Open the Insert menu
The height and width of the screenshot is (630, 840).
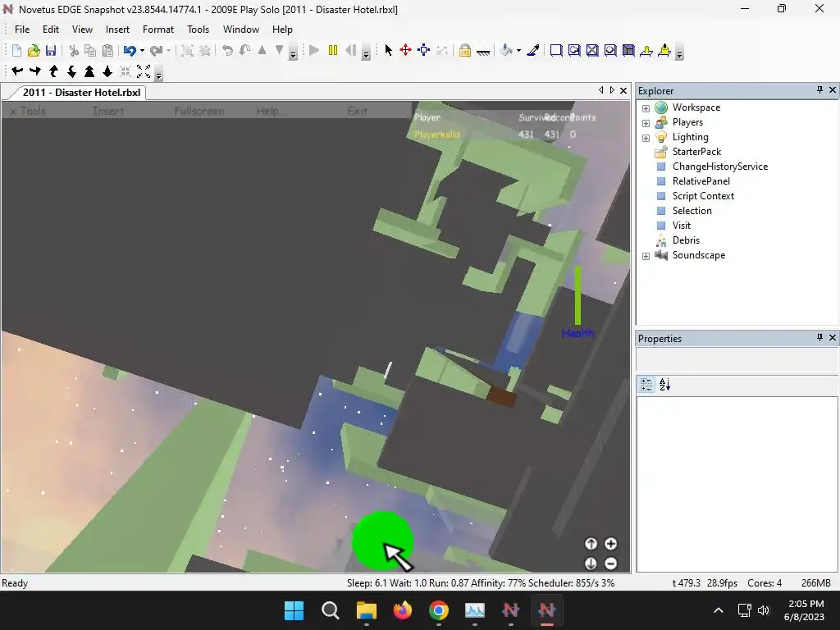pos(117,30)
